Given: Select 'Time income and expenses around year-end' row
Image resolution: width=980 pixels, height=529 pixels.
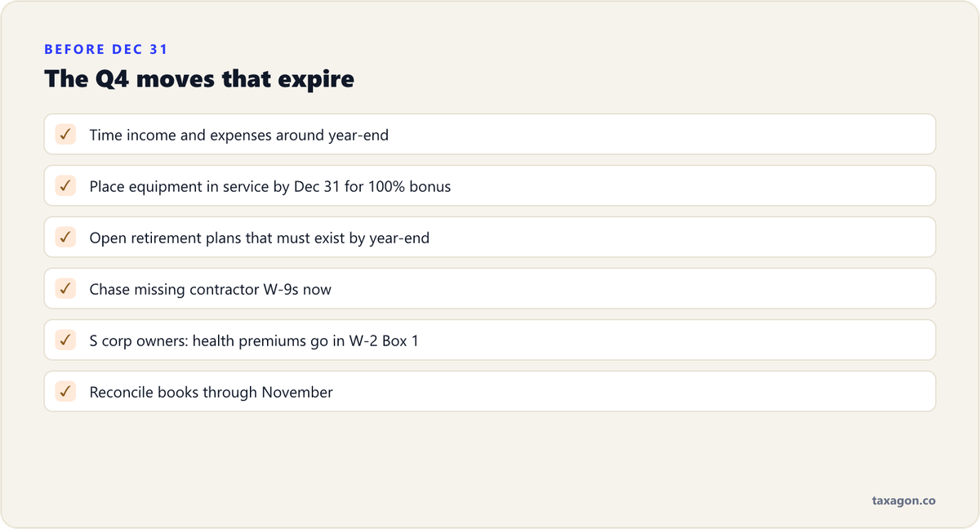Looking at the screenshot, I should coord(489,134).
